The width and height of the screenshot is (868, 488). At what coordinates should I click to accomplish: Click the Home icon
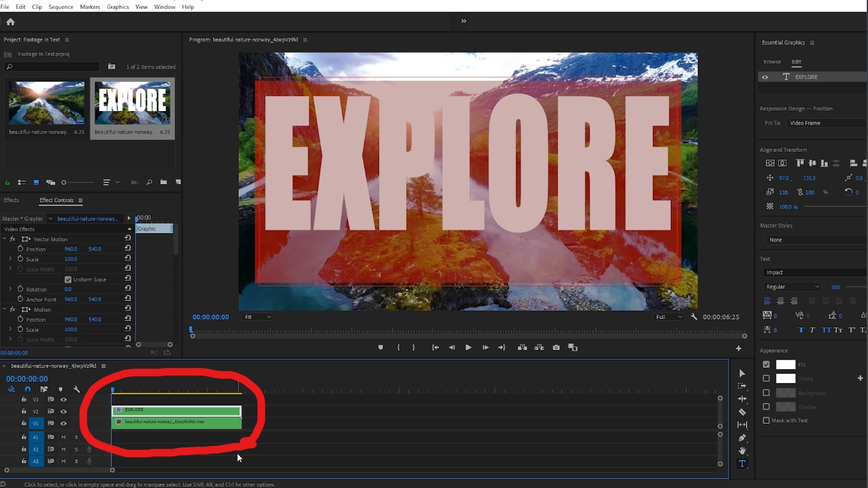[10, 22]
